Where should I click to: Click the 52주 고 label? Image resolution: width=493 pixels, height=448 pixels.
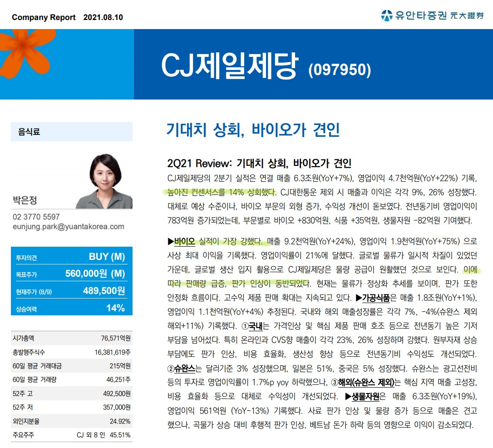23,393
